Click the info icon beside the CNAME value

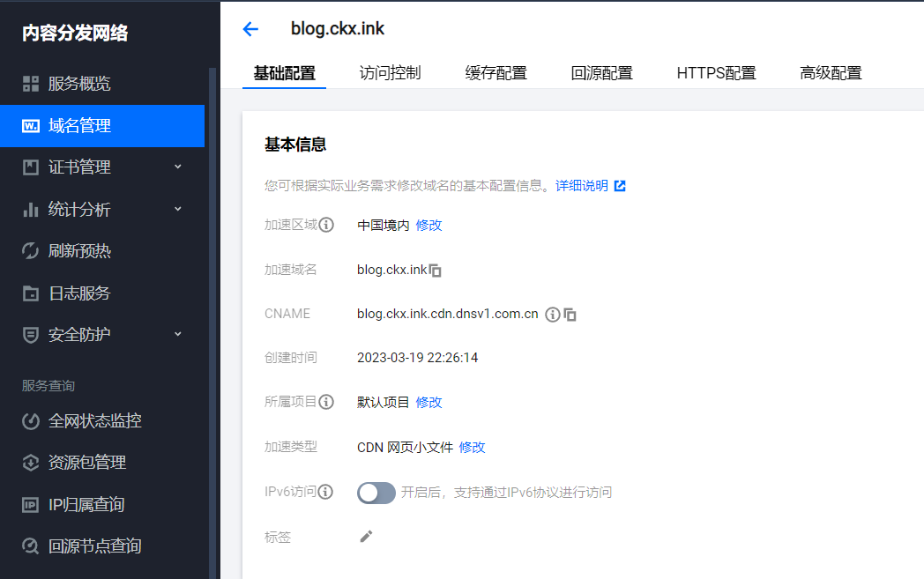click(553, 315)
